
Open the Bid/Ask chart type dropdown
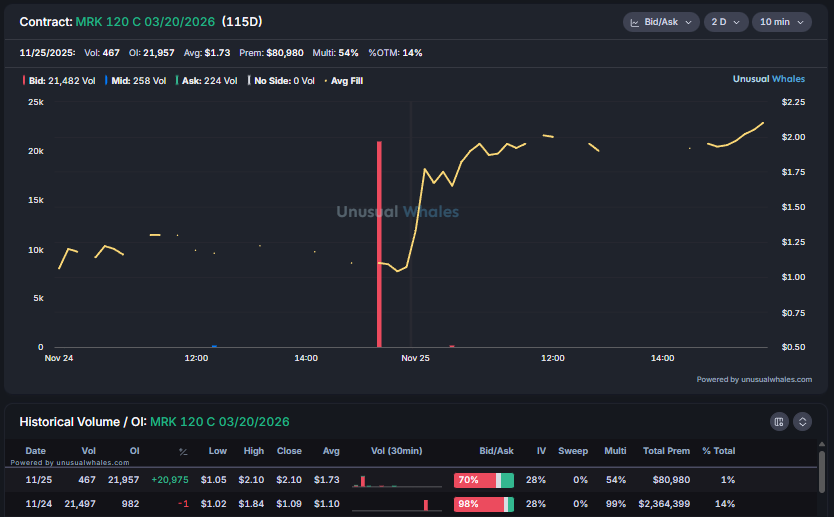660,22
